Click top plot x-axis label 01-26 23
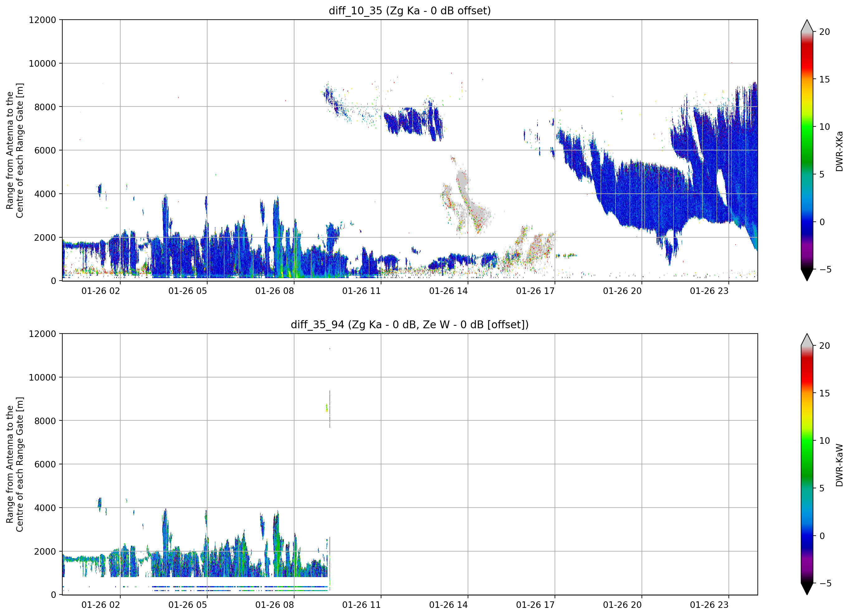 (709, 291)
